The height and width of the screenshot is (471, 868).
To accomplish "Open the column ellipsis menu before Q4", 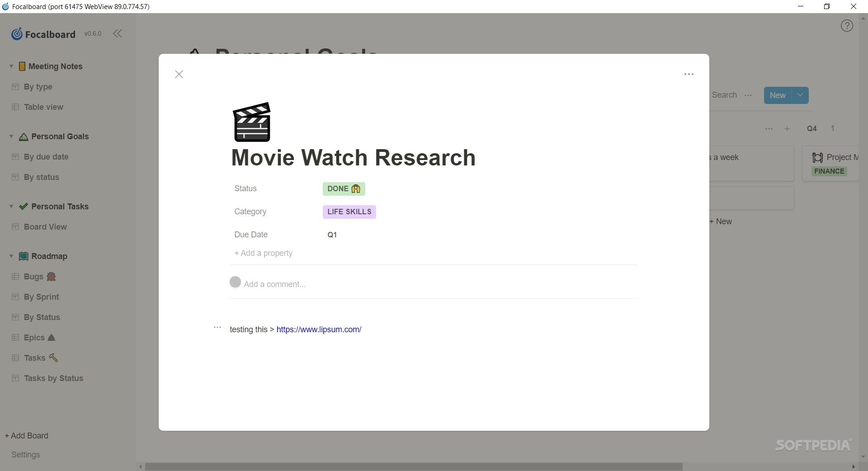I will (769, 129).
